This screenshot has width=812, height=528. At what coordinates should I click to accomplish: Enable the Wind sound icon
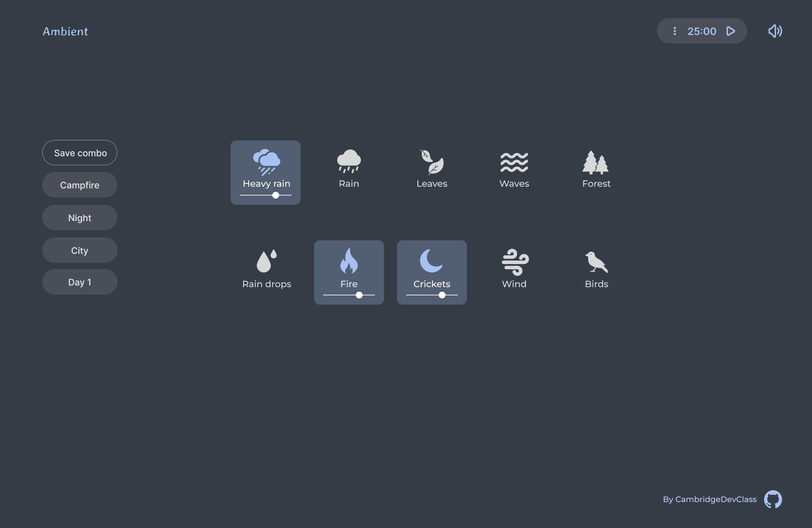[x=515, y=262]
